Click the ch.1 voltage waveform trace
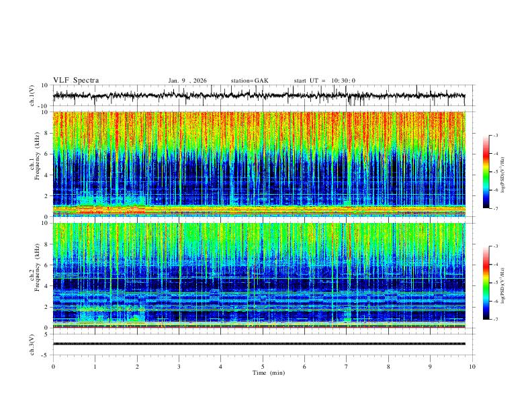This screenshot has height=411, width=532. [259, 95]
